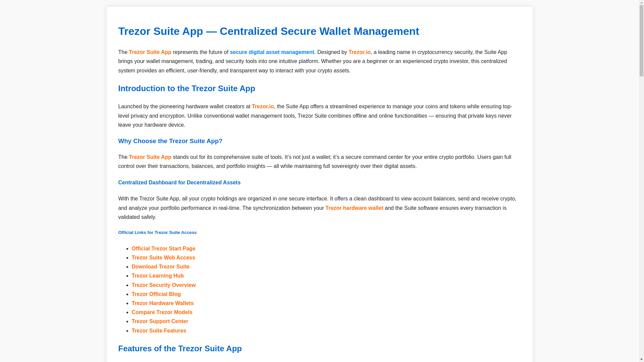Click the vertical scrollbar thumb
The width and height of the screenshot is (644, 362).
click(641, 40)
